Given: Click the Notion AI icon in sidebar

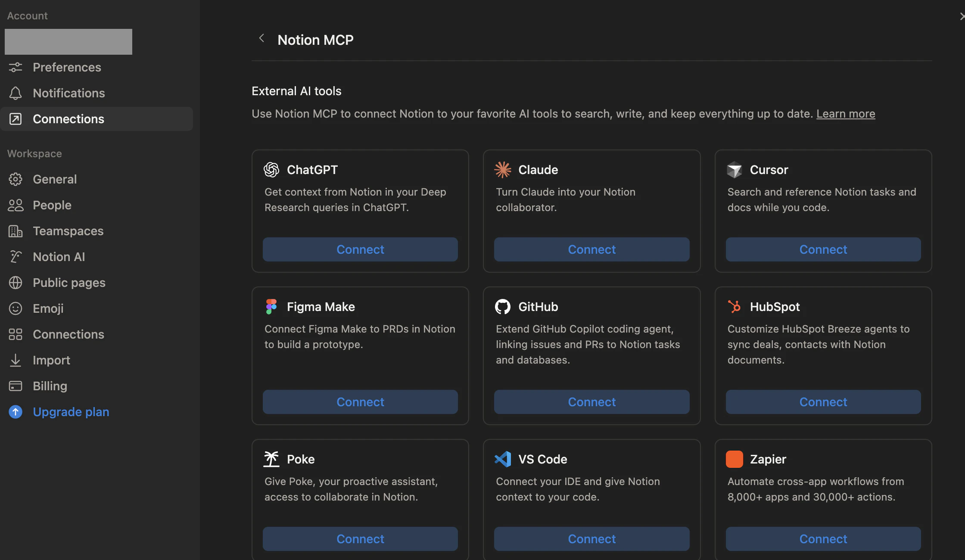Looking at the screenshot, I should [x=16, y=257].
